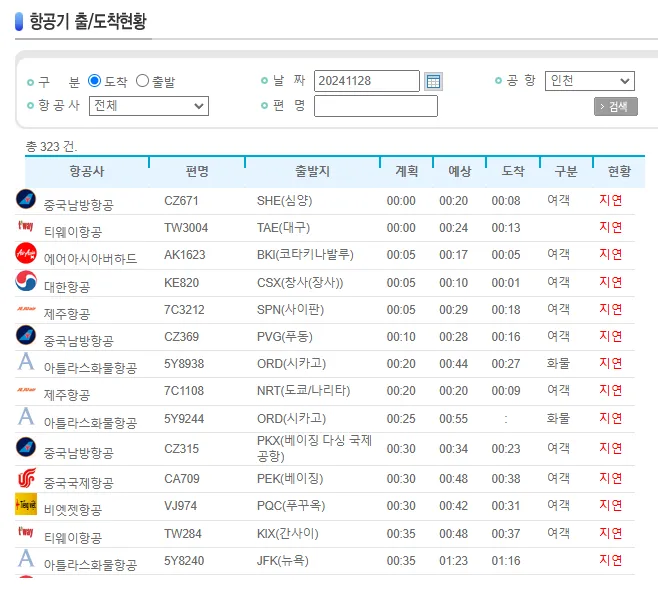Image resolution: width=658 pixels, height=591 pixels.
Task: Click airline name 에어아시아버하드
Action: pos(90,259)
